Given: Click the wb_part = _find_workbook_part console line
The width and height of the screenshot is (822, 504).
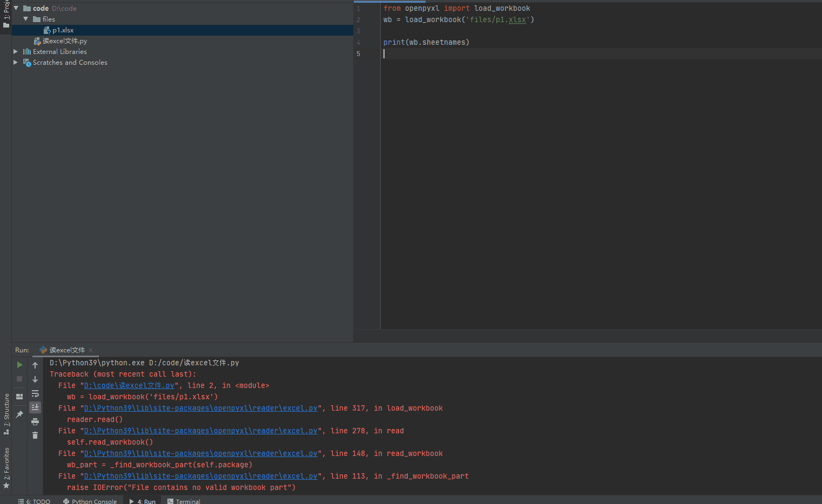Looking at the screenshot, I should (x=160, y=465).
